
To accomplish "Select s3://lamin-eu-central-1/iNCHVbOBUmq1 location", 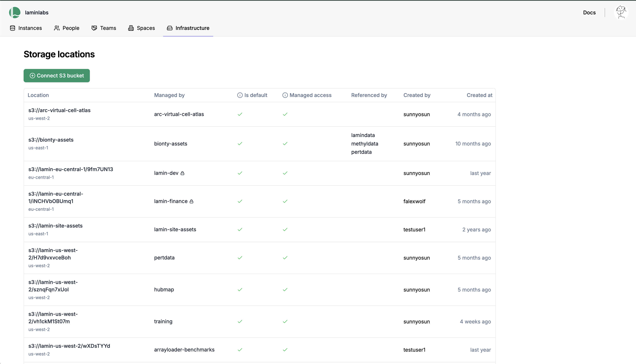I will 56,197.
